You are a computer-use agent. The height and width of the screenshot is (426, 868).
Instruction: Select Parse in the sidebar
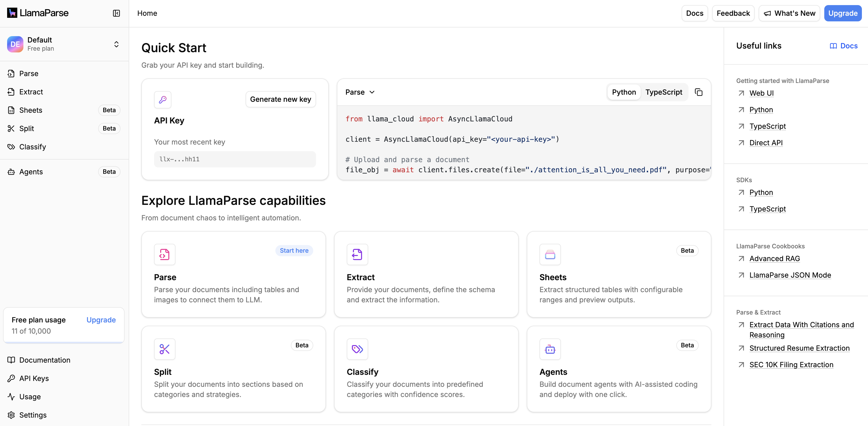pyautogui.click(x=28, y=73)
